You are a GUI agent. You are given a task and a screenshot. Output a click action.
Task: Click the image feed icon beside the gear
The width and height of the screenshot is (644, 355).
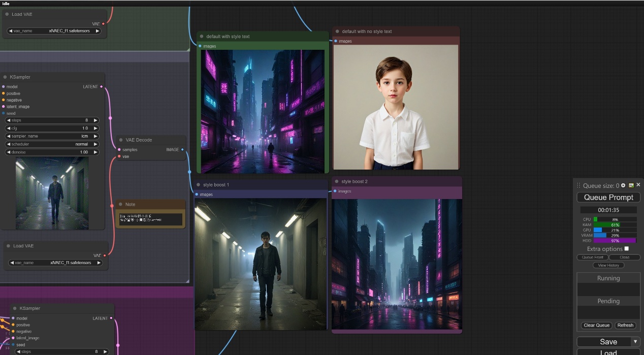(631, 185)
